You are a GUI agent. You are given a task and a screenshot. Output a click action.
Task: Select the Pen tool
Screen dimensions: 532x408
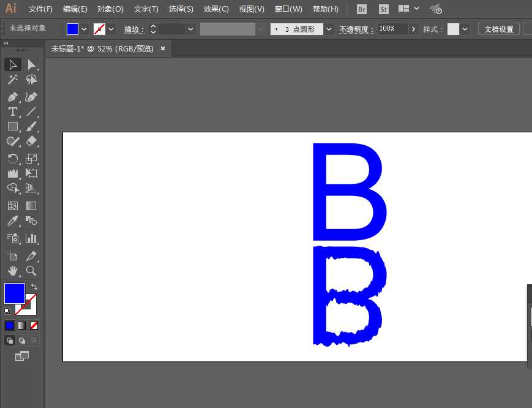pos(12,97)
